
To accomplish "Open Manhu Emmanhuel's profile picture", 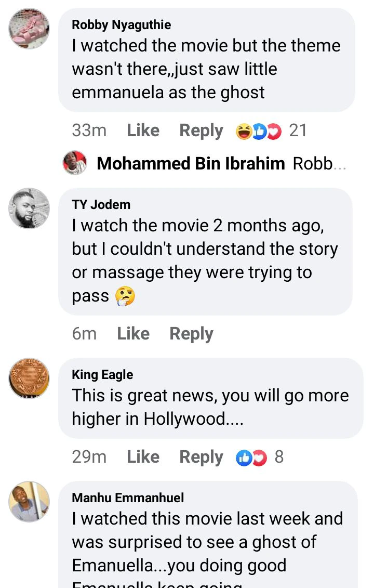I will [x=29, y=501].
